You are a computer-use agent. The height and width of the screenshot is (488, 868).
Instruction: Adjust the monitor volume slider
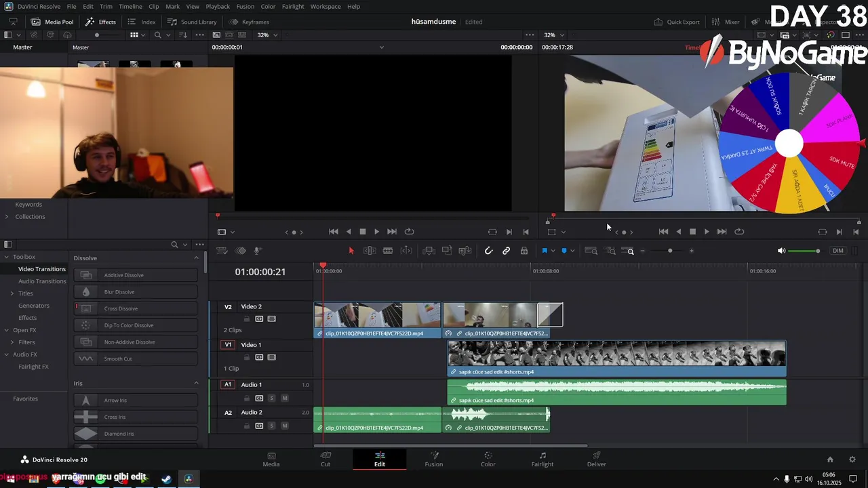[x=804, y=251]
